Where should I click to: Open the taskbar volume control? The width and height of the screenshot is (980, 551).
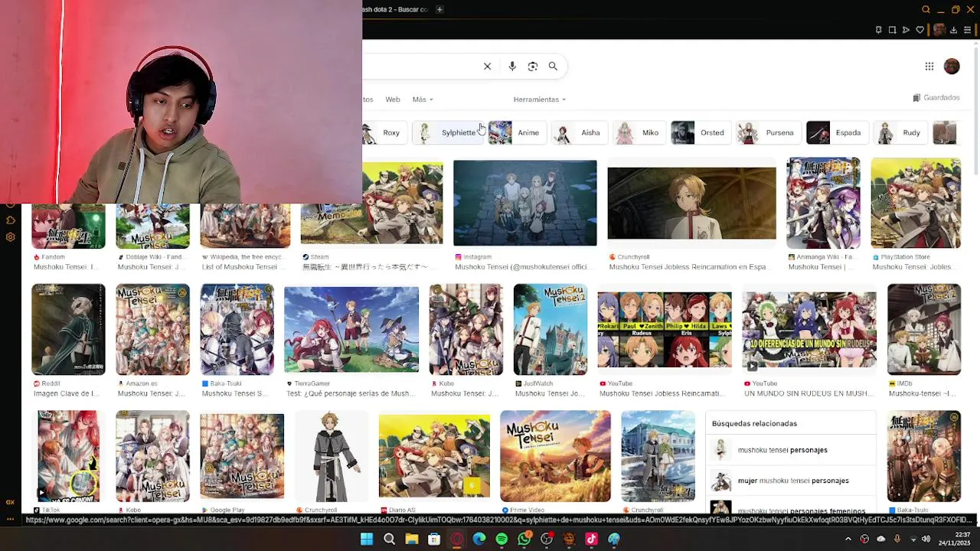coord(926,539)
